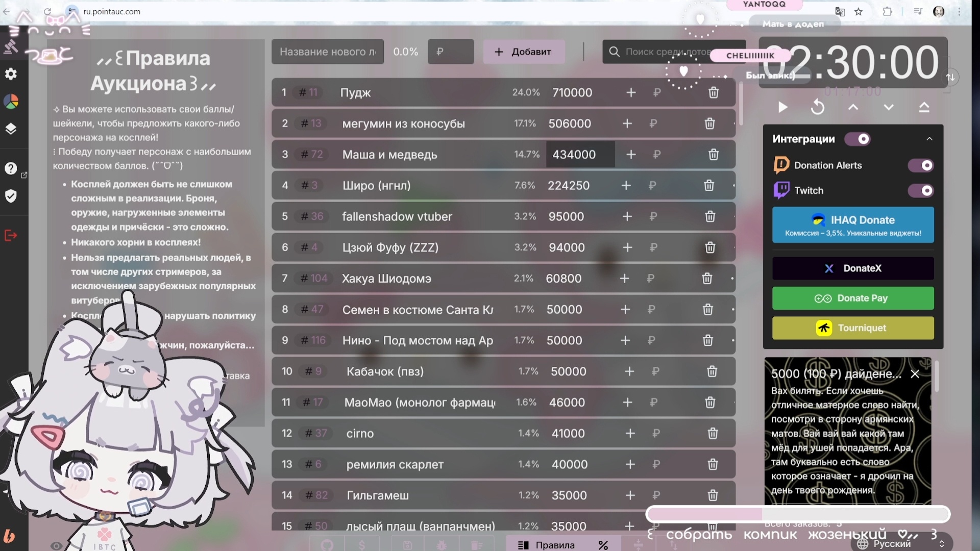Click the help question mark icon
Screen dimensions: 980x551
[11, 168]
